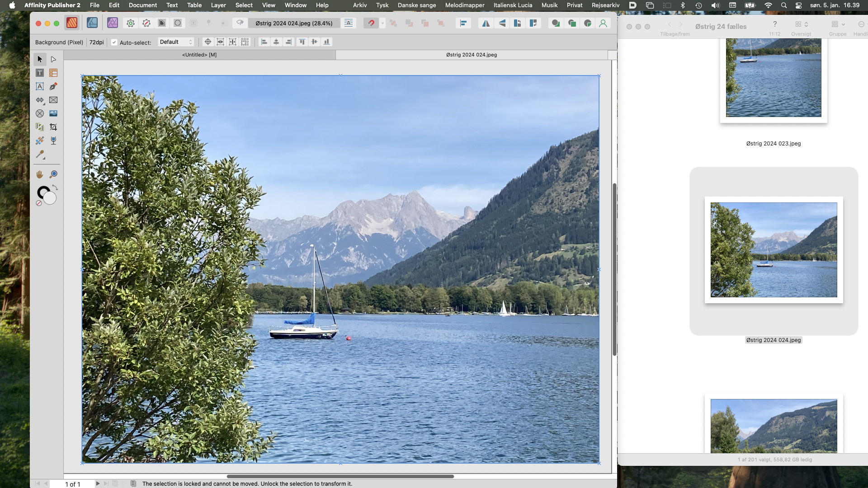Viewport: 868px width, 488px height.
Task: Select the Crop tool
Action: click(x=53, y=127)
